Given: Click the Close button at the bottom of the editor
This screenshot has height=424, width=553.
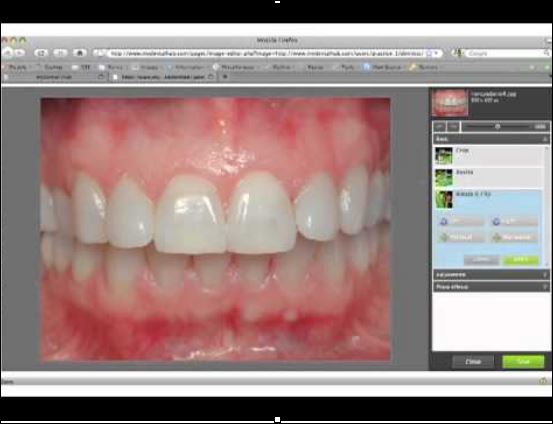Looking at the screenshot, I should pos(473,362).
